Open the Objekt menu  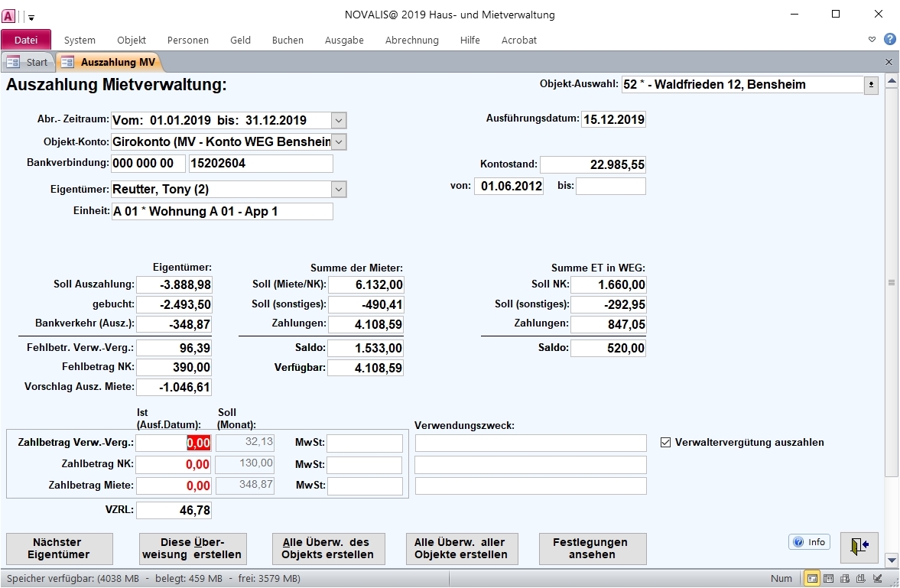132,40
